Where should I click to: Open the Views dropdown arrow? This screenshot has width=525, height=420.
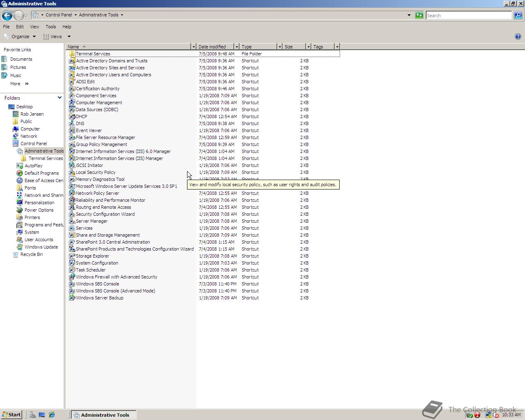69,37
